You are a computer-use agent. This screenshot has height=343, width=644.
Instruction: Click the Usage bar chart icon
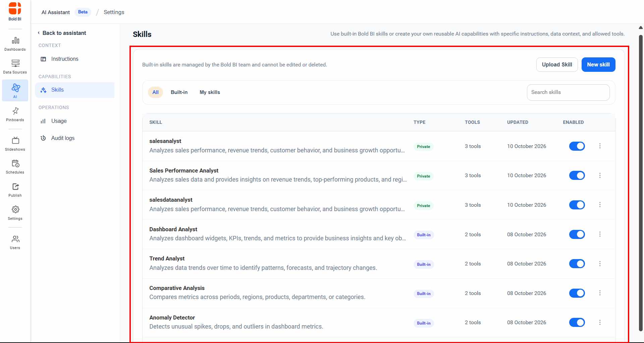coord(43,121)
